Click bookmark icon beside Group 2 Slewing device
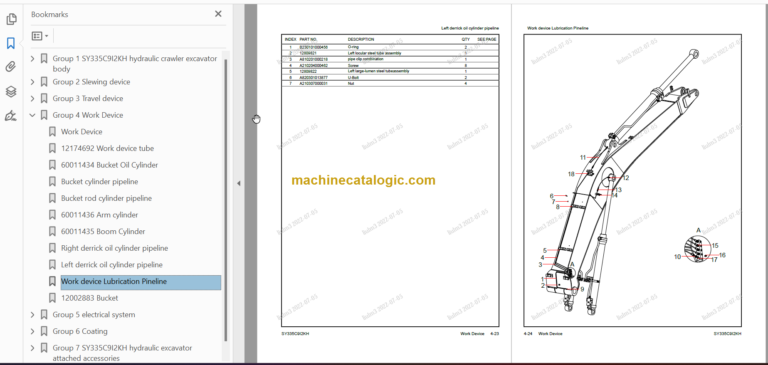The image size is (768, 365). [44, 82]
